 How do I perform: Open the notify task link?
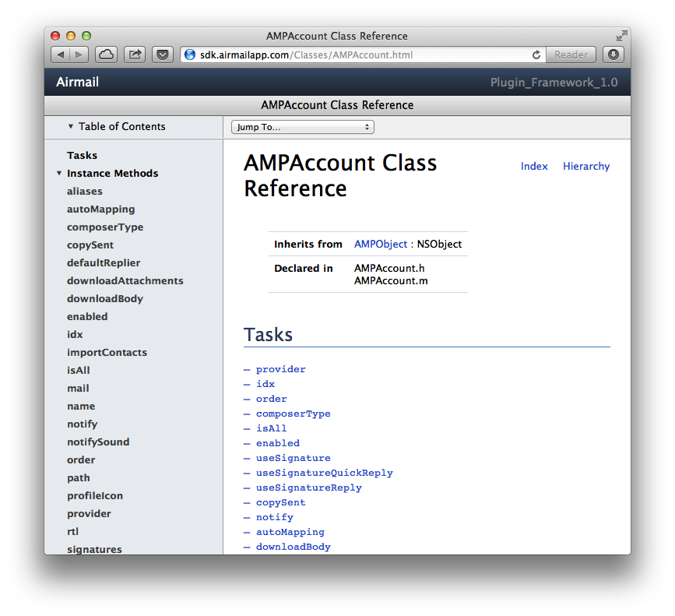[275, 517]
